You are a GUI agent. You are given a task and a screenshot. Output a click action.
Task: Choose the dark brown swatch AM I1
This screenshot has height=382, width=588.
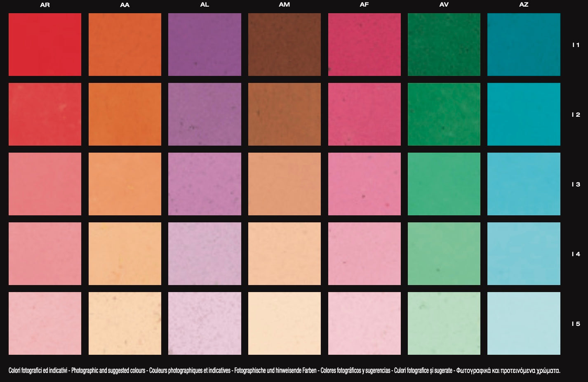point(284,45)
